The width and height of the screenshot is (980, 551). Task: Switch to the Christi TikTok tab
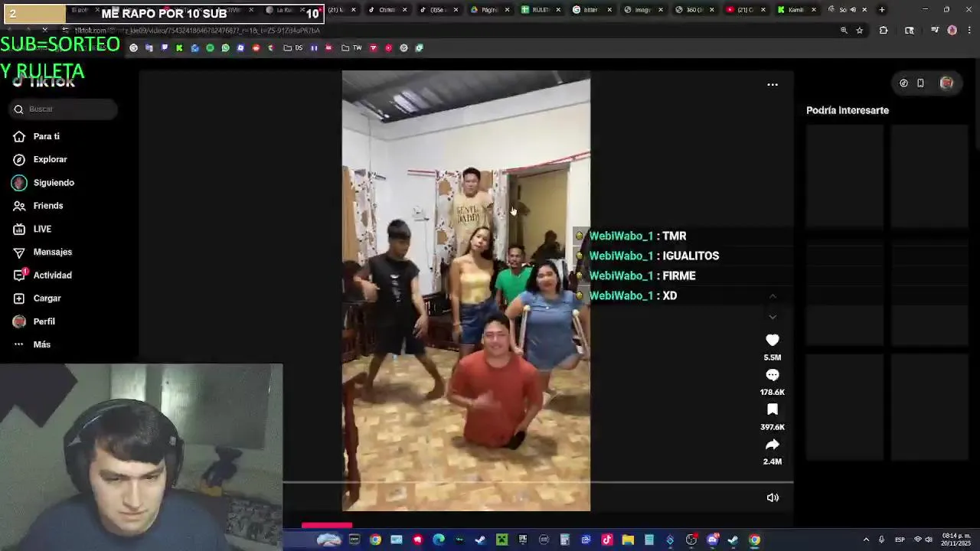click(387, 10)
